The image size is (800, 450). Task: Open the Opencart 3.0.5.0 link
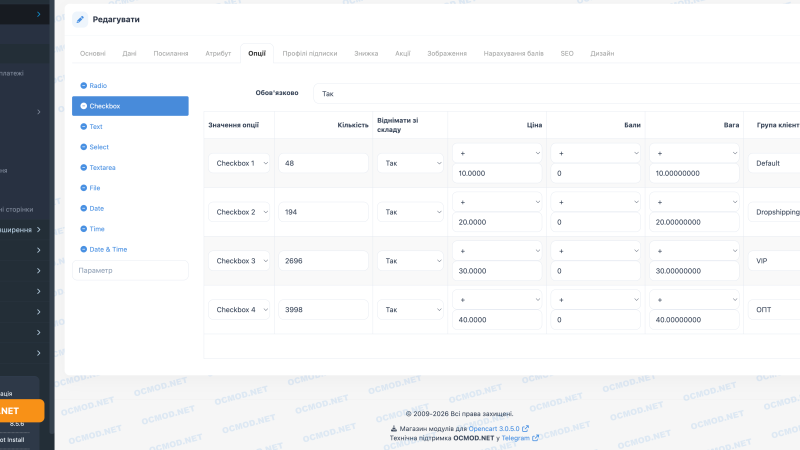click(494, 429)
